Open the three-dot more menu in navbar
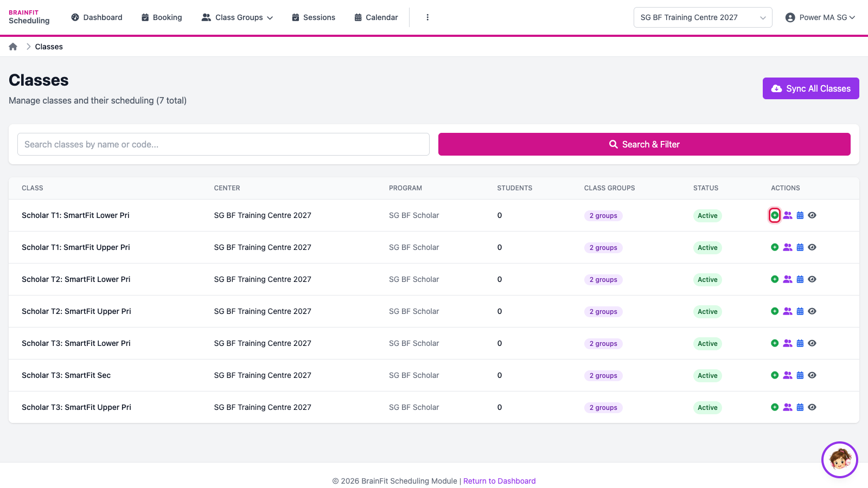Viewport: 868px width, 488px height. (427, 17)
